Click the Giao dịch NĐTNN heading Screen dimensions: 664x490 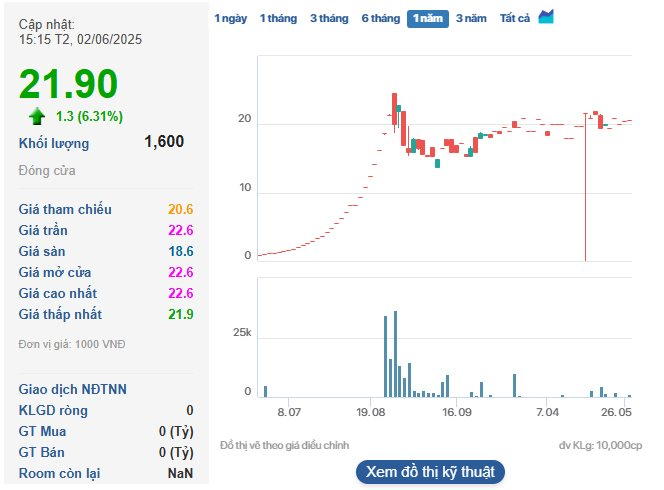coord(72,389)
